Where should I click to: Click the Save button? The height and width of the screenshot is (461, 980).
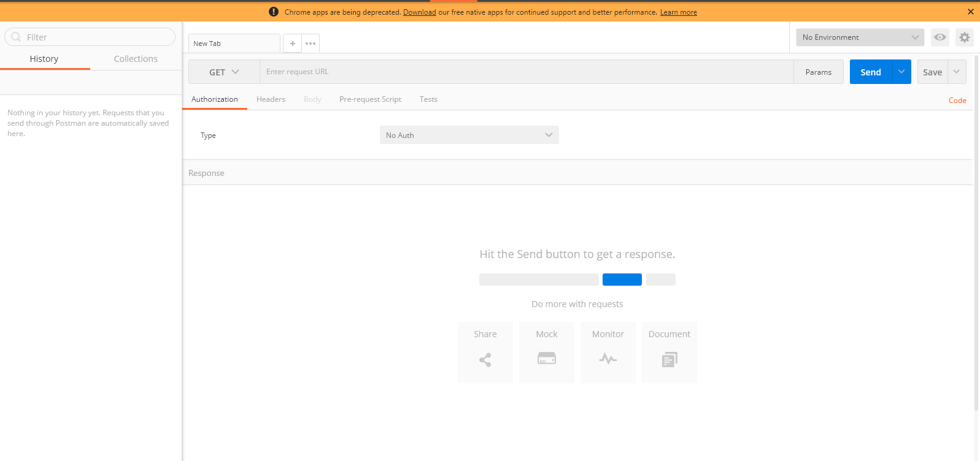tap(932, 72)
